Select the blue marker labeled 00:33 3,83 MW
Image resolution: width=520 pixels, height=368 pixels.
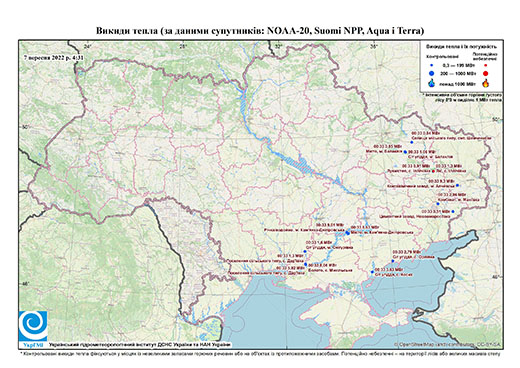[372, 272]
